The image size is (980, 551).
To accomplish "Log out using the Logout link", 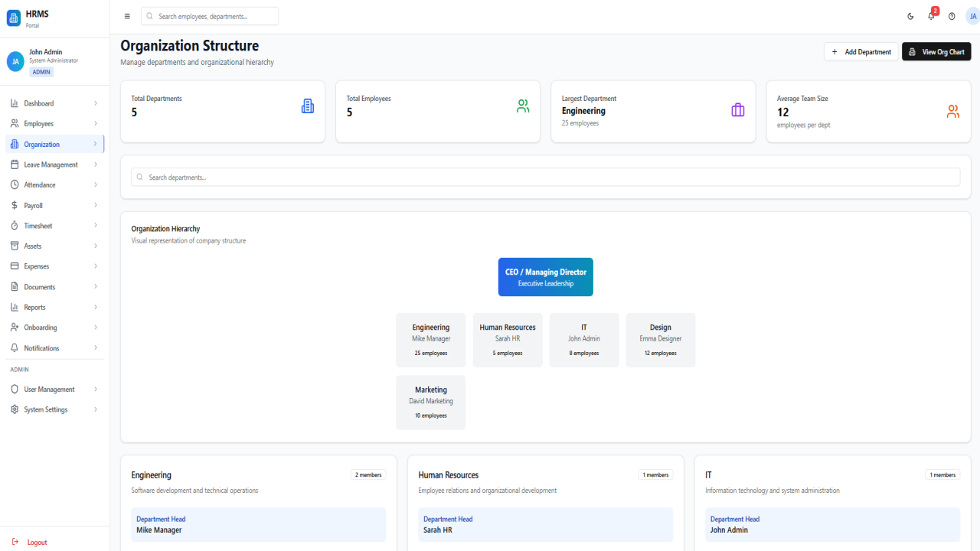I will pyautogui.click(x=29, y=542).
